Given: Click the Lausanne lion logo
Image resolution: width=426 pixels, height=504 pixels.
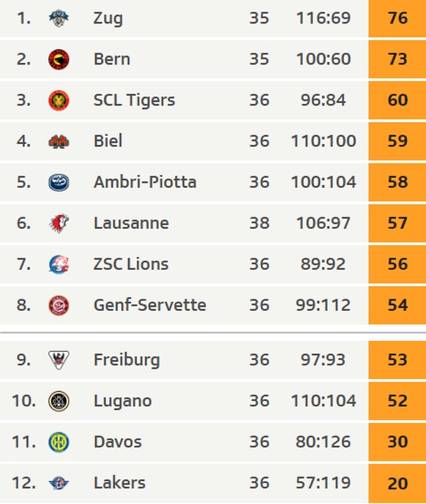Looking at the screenshot, I should [x=59, y=223].
